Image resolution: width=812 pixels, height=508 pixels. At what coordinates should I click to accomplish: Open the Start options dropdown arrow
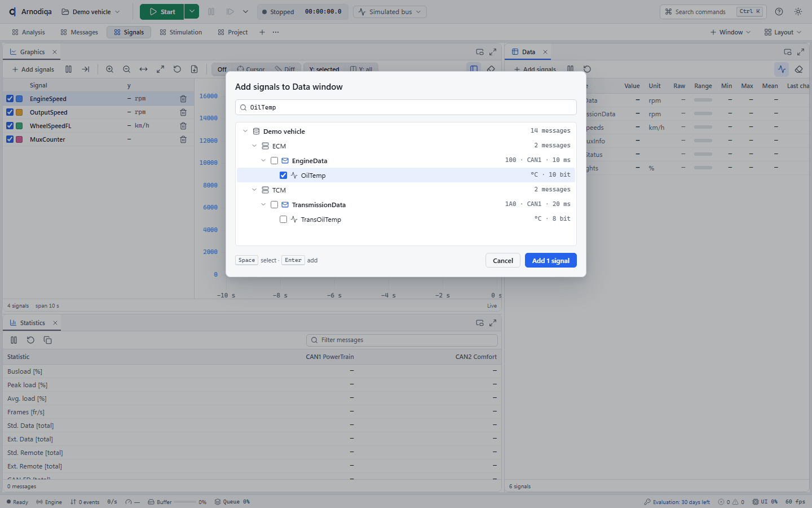point(192,12)
